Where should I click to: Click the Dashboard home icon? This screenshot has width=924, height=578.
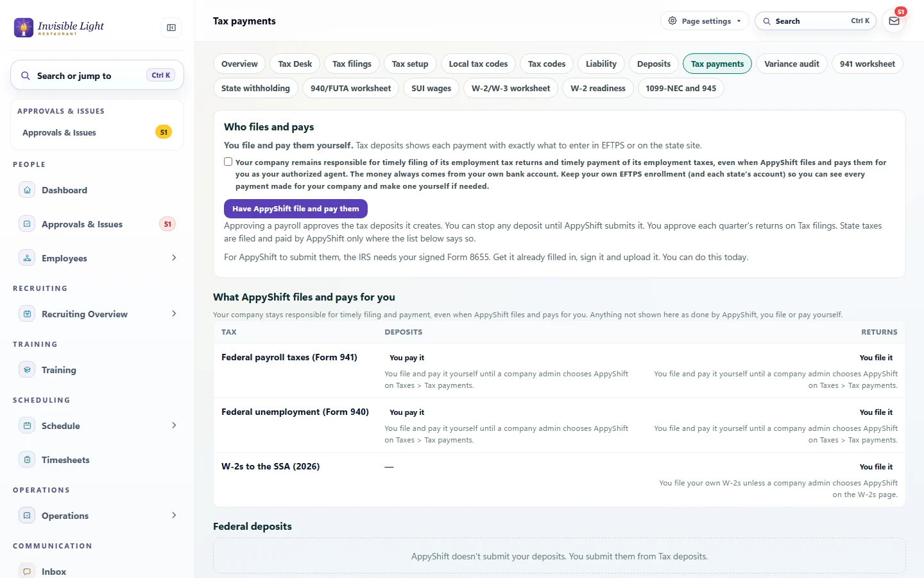[27, 190]
